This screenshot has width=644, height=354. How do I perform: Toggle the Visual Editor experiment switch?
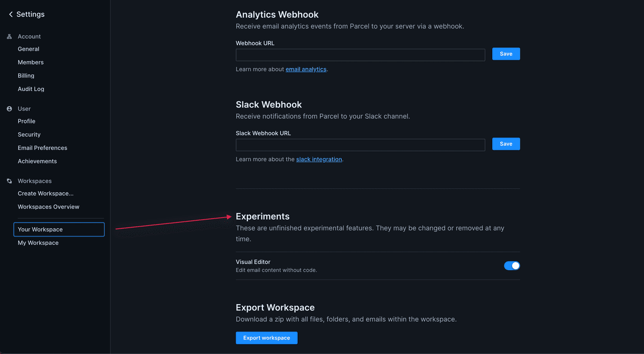[x=512, y=265]
